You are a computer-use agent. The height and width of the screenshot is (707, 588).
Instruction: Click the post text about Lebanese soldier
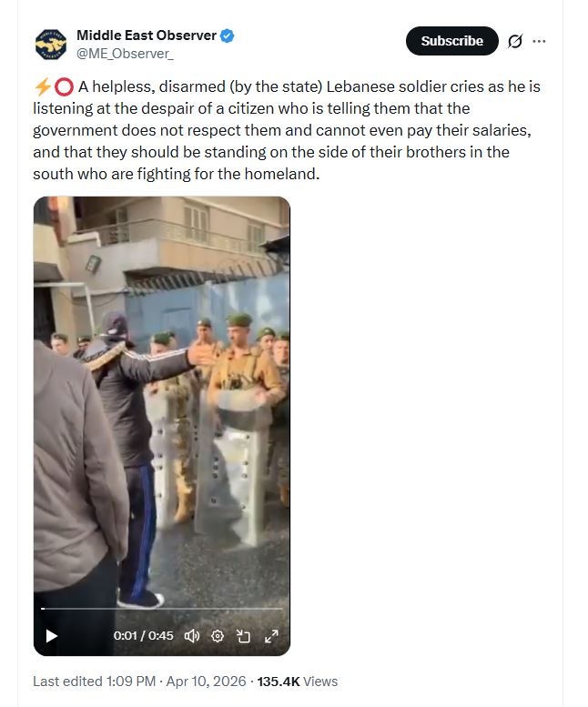(287, 130)
